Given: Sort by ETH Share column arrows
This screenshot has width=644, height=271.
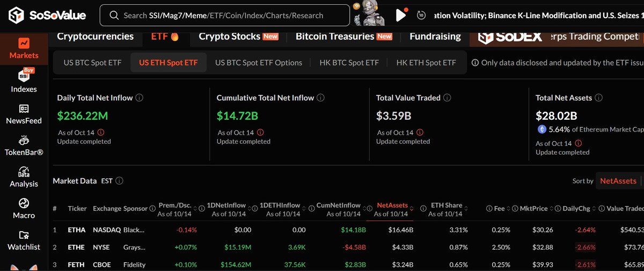Looking at the screenshot, I should pyautogui.click(x=466, y=207).
